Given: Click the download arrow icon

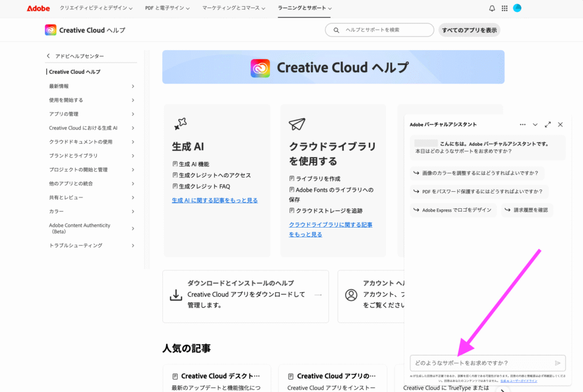Looking at the screenshot, I should click(176, 295).
